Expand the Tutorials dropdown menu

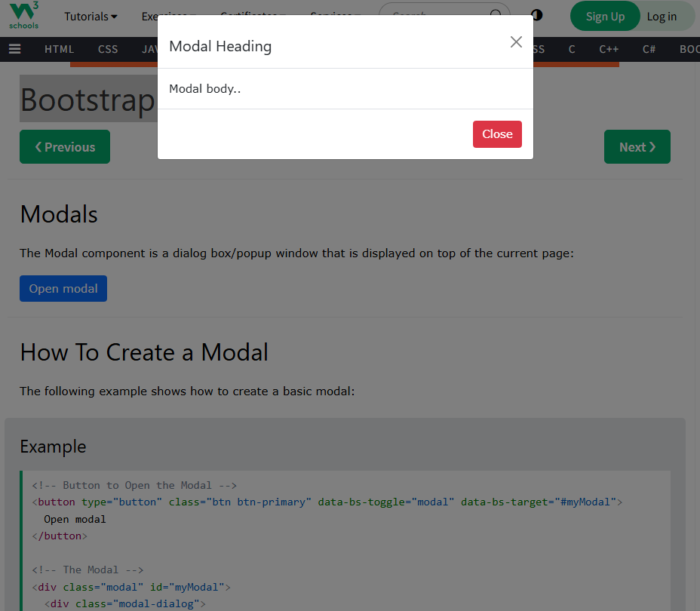coord(91,17)
